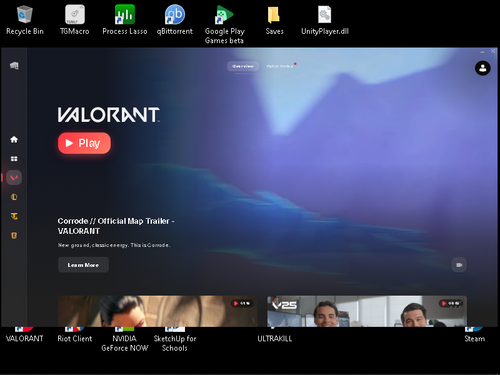
Task: Minimize the Riot Client window
Action: click(x=482, y=52)
